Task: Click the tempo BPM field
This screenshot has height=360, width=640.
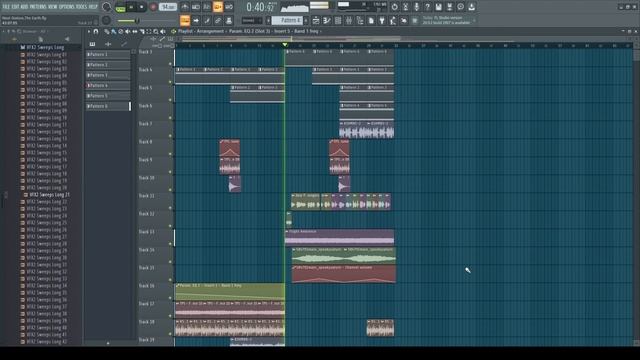Action: pos(168,7)
